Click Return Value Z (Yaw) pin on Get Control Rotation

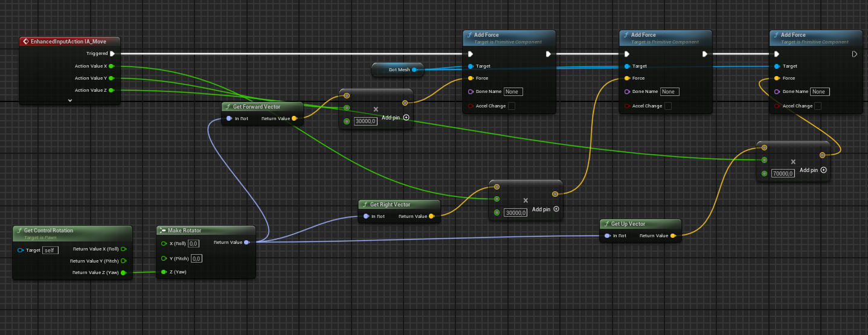tap(123, 273)
